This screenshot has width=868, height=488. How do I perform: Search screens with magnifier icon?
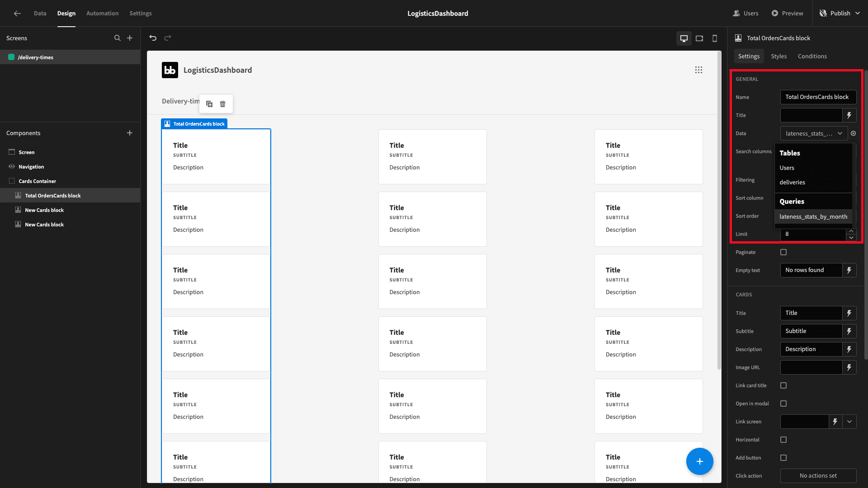[x=118, y=38]
